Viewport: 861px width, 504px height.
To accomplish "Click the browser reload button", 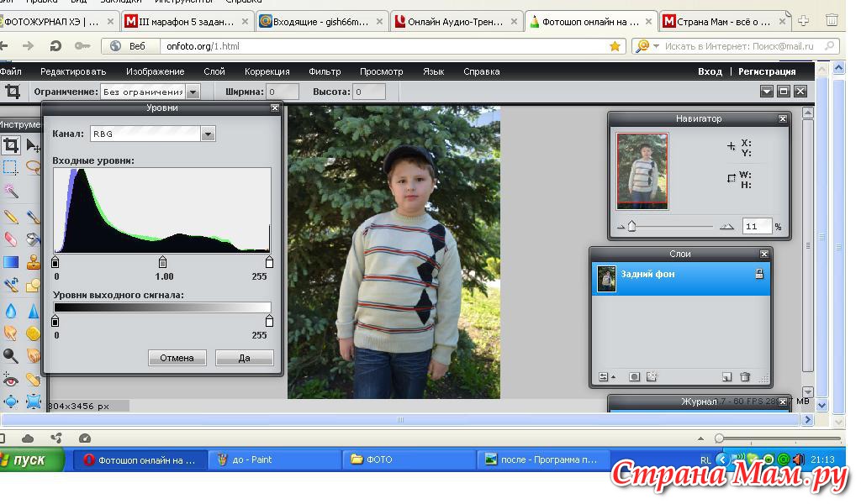I will coord(55,46).
